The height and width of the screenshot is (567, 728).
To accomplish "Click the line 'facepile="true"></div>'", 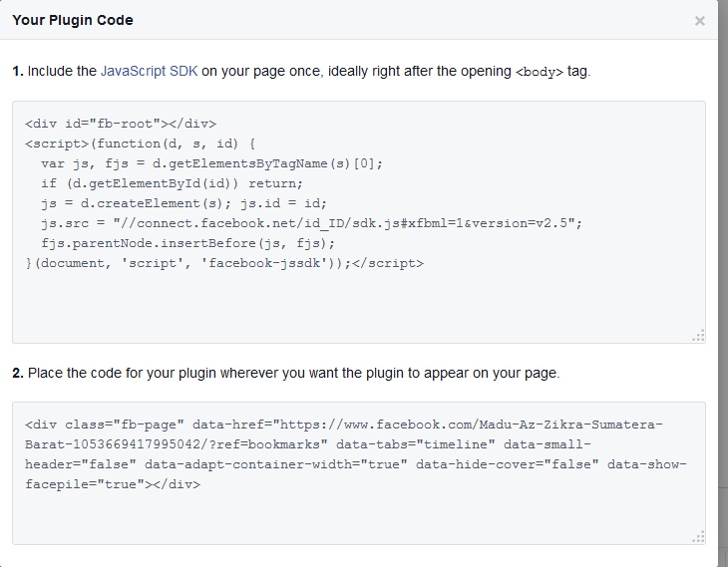I will point(113,485).
